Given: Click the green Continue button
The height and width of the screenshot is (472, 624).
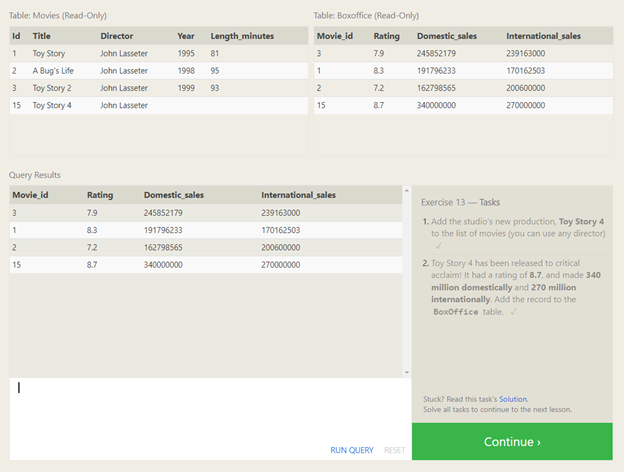Looking at the screenshot, I should (x=512, y=442).
